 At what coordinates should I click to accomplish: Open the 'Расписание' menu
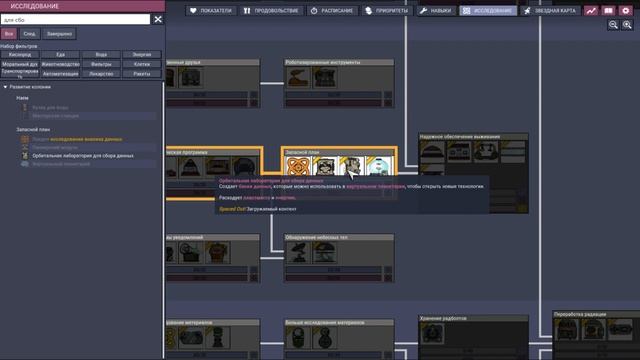pyautogui.click(x=331, y=11)
